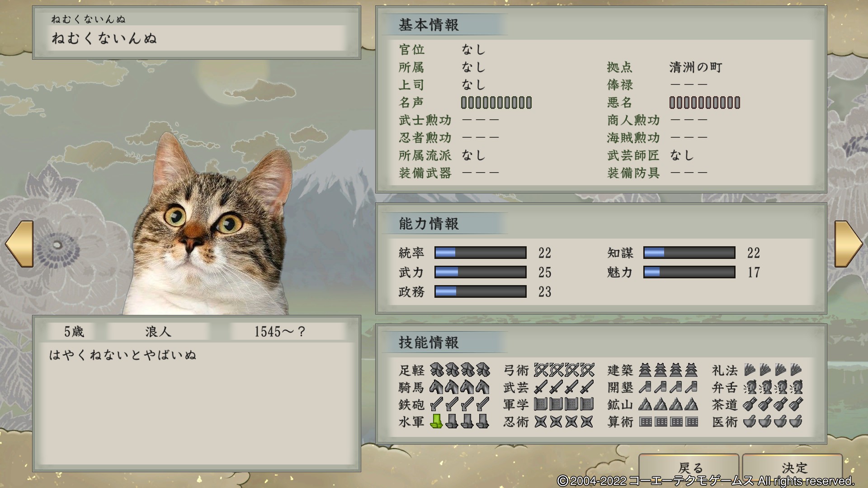868x488 pixels.
Task: Select the first 鉄砲 gun skill icon
Action: click(436, 404)
